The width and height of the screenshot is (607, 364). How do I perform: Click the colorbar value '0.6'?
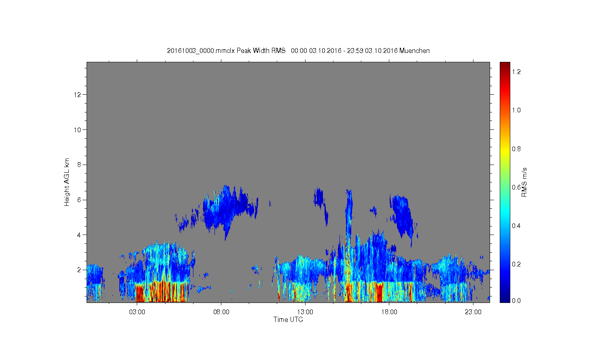coord(516,187)
